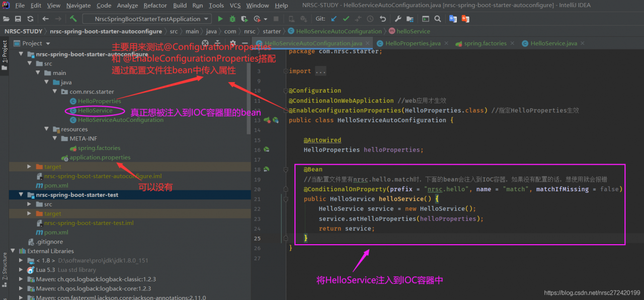Switch to the spring.factories tab
Image resolution: width=644 pixels, height=300 pixels.
[485, 43]
